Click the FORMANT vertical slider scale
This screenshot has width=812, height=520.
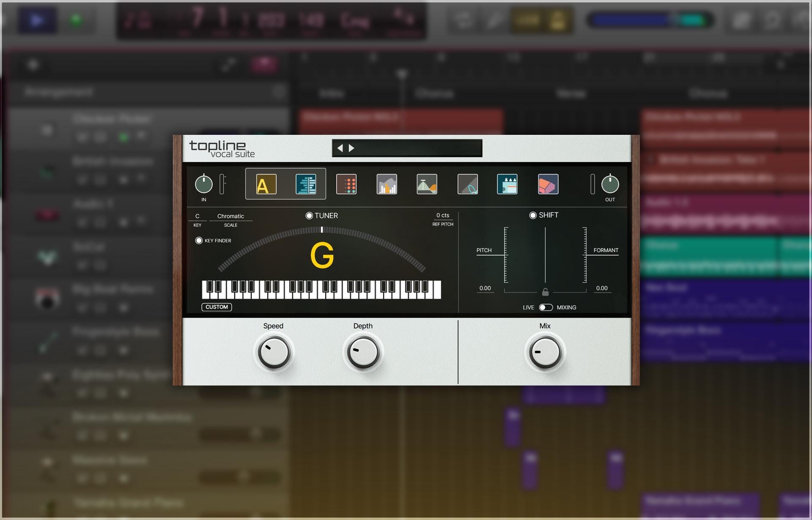tap(584, 255)
